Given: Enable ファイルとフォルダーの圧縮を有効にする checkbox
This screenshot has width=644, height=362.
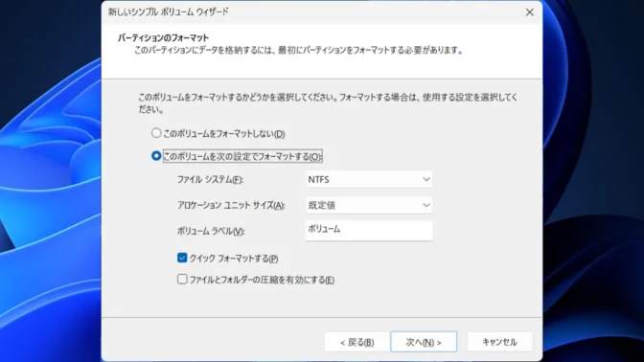Looking at the screenshot, I should pyautogui.click(x=182, y=279).
